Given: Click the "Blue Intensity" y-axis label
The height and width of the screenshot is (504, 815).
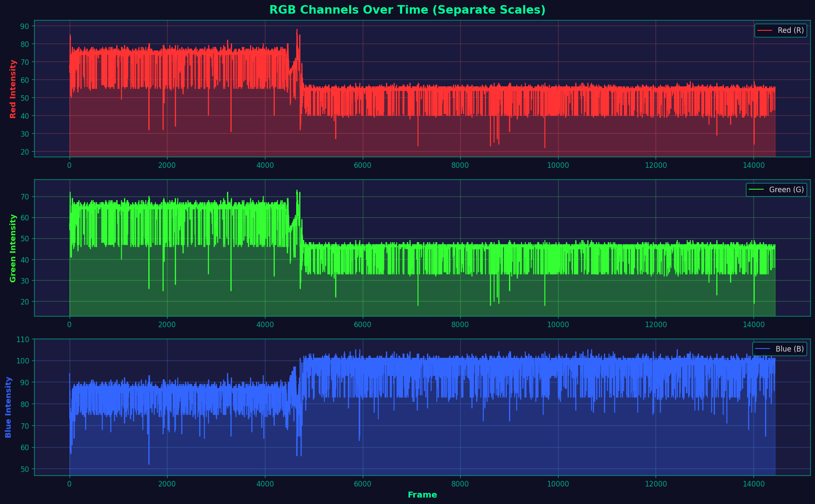Looking at the screenshot, I should coord(8,407).
